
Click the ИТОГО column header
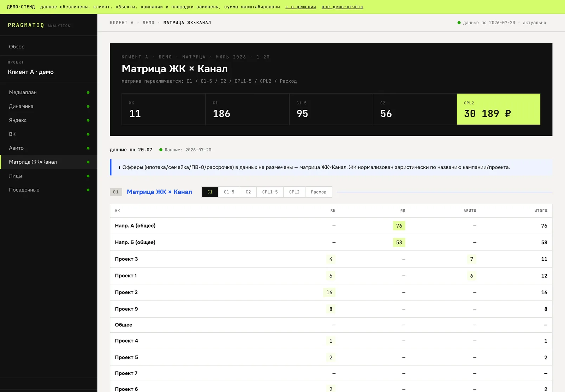point(541,211)
